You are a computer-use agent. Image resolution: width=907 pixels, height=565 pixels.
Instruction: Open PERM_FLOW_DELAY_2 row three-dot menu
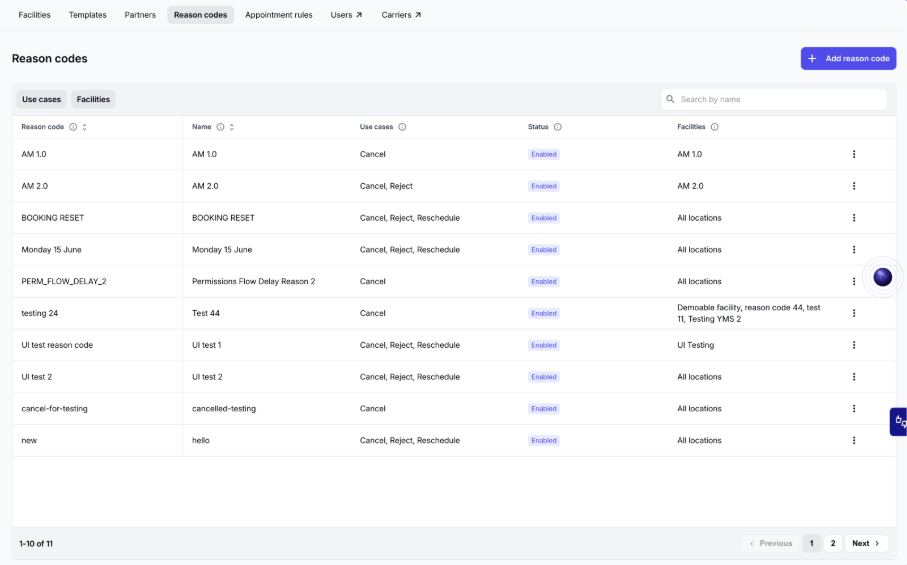[x=854, y=282]
